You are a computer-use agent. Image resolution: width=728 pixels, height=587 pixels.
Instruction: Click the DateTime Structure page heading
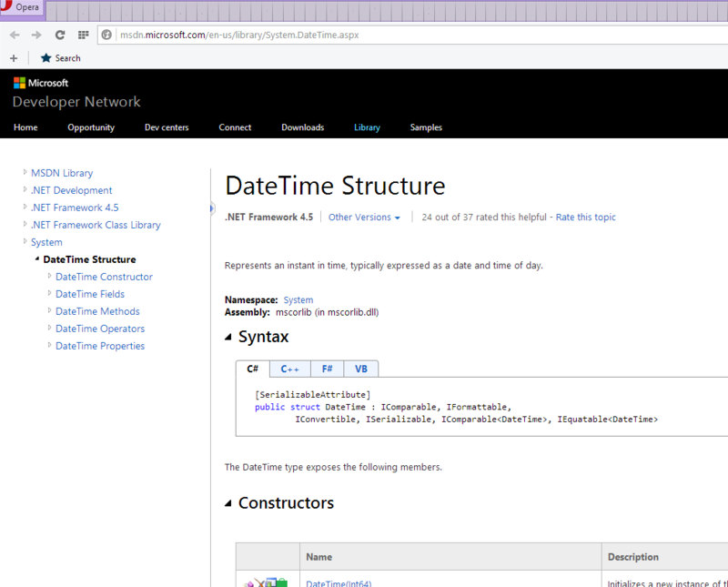(x=335, y=186)
